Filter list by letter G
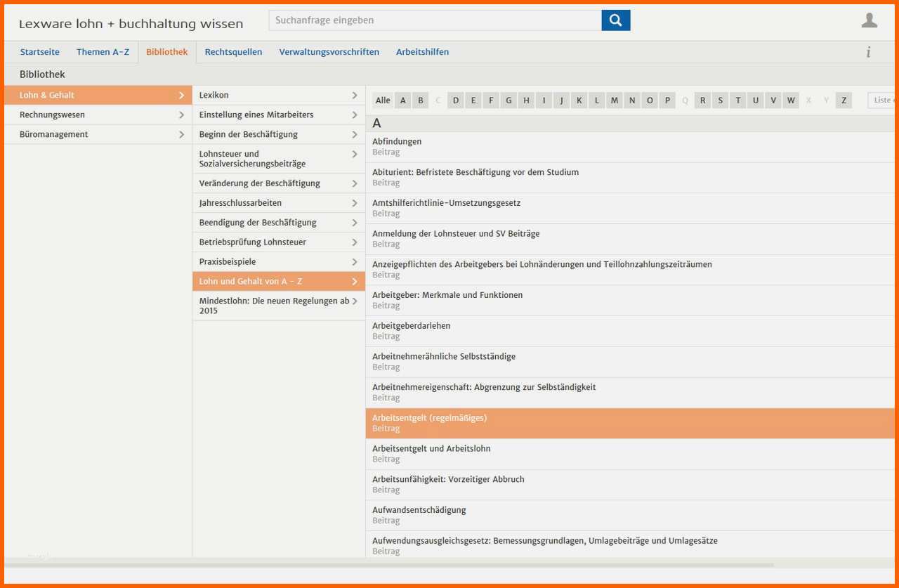The height and width of the screenshot is (588, 899). point(508,100)
